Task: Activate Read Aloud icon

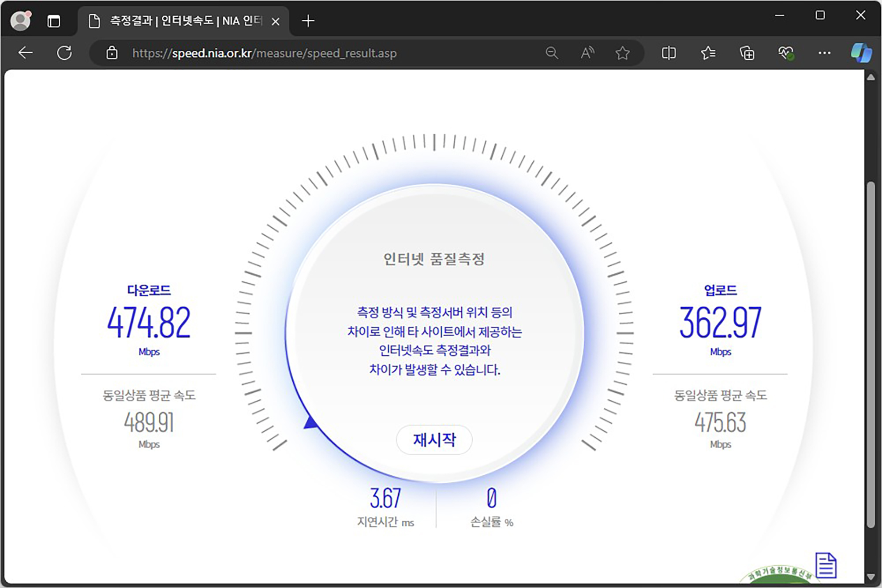Action: [587, 53]
